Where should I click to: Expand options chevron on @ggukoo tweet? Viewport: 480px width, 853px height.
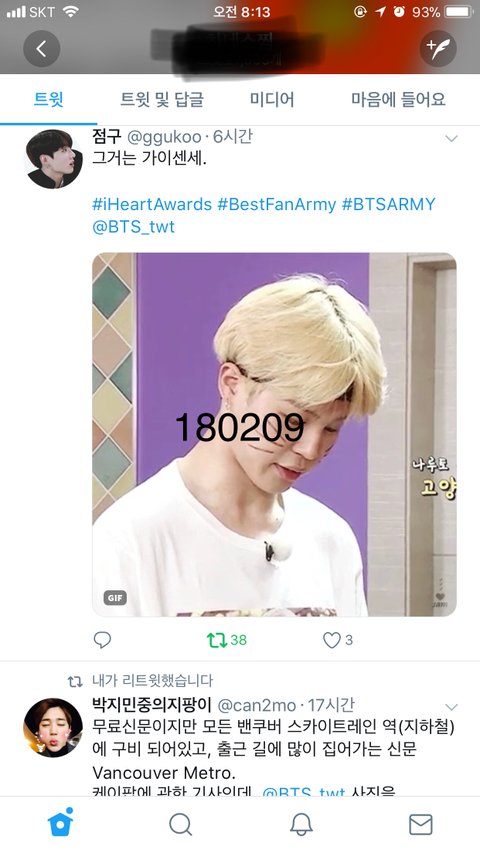pos(451,139)
